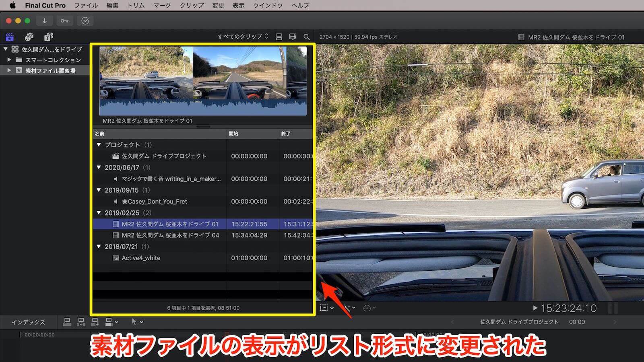Expand the 素材ファイル置き場 event triangle

pyautogui.click(x=9, y=70)
